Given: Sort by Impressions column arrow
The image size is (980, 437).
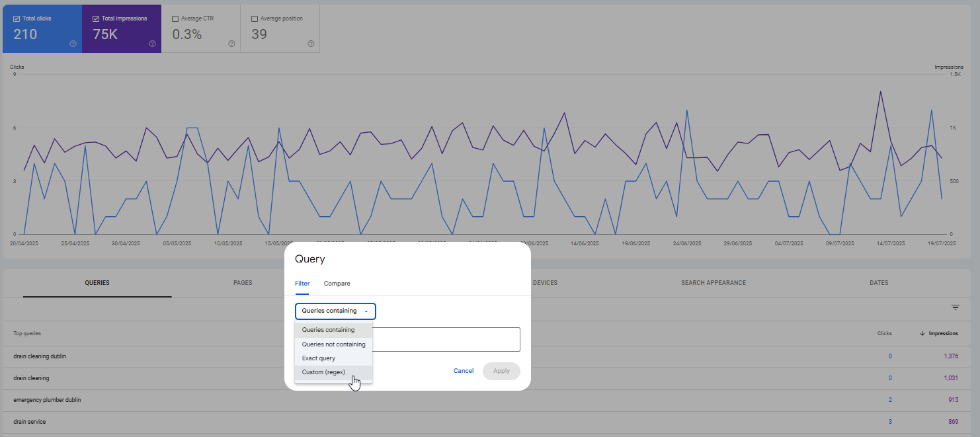Looking at the screenshot, I should click(922, 333).
